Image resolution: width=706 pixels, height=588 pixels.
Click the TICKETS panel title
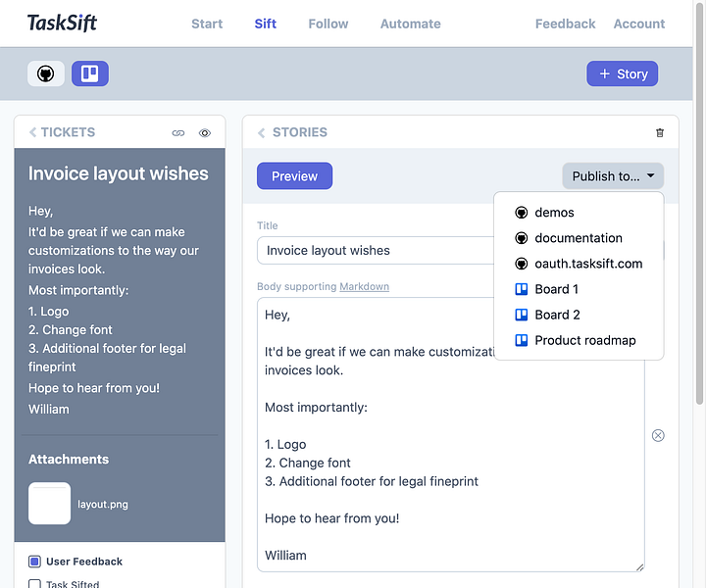(68, 132)
